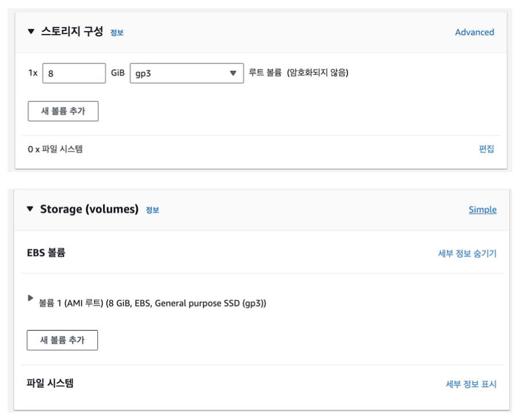Open the gp3 volume type dropdown
Image resolution: width=521 pixels, height=420 pixels.
[x=186, y=73]
